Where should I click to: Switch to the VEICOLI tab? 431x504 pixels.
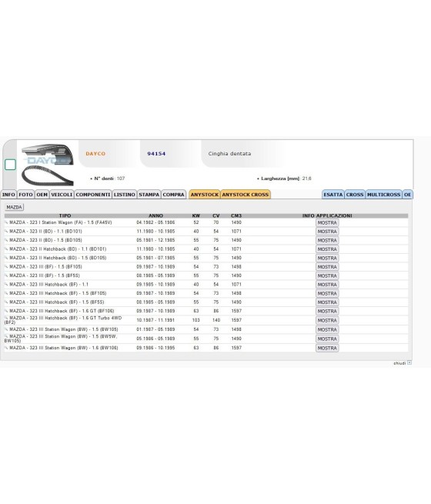coord(62,195)
